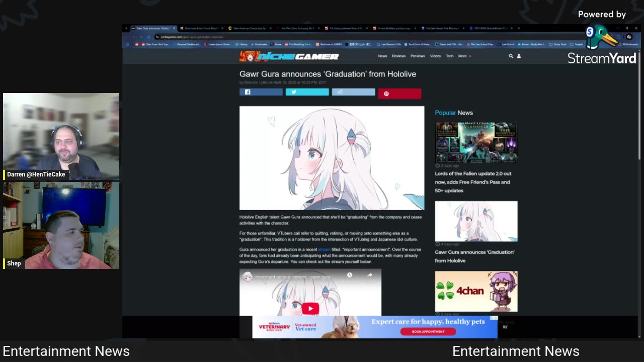Open a new browser tab
This screenshot has width=644, height=362.
pos(519,28)
